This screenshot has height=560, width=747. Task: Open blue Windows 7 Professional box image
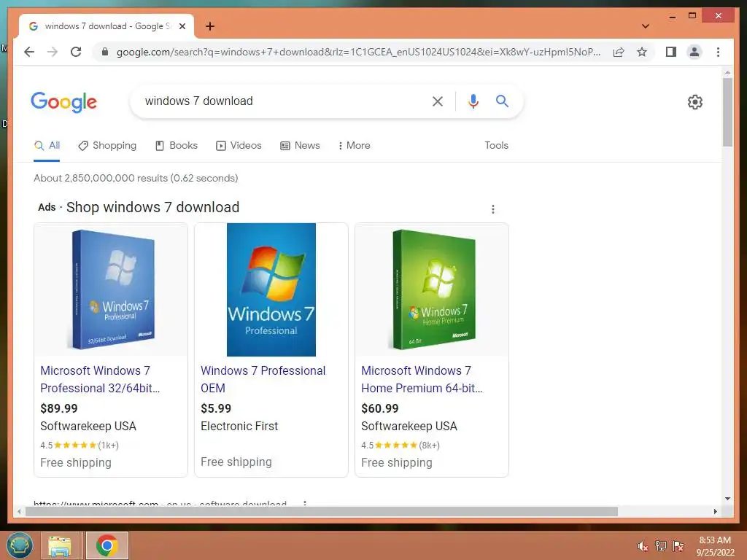coord(111,289)
